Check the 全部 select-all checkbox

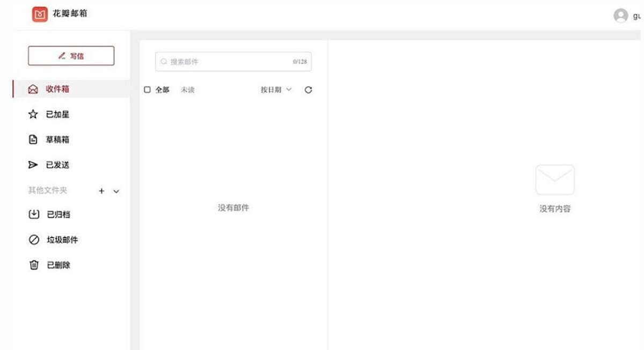pyautogui.click(x=147, y=90)
